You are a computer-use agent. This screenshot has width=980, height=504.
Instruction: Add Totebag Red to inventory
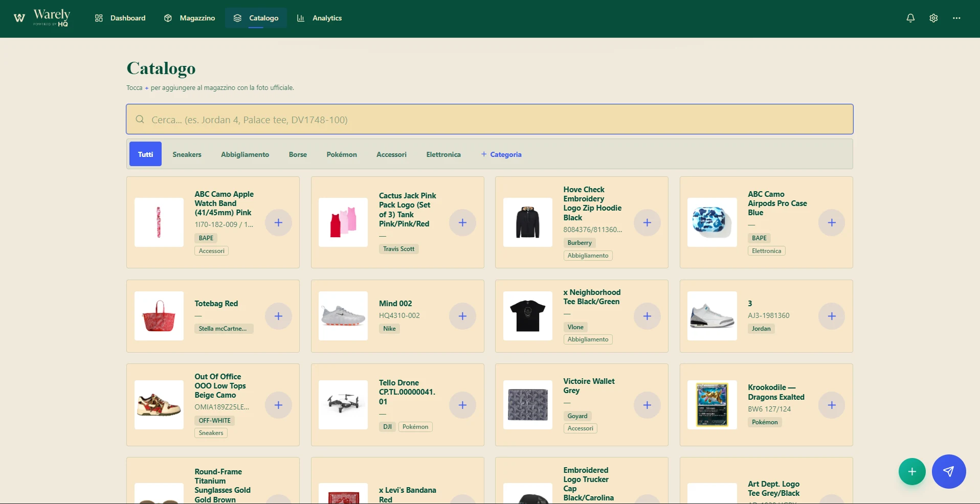[x=278, y=316]
